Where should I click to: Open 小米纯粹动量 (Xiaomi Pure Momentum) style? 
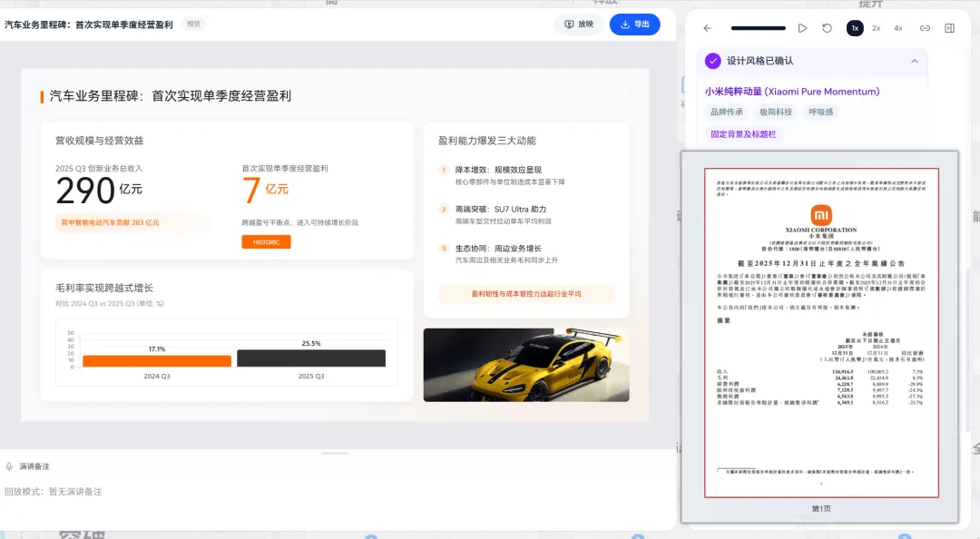pos(792,92)
